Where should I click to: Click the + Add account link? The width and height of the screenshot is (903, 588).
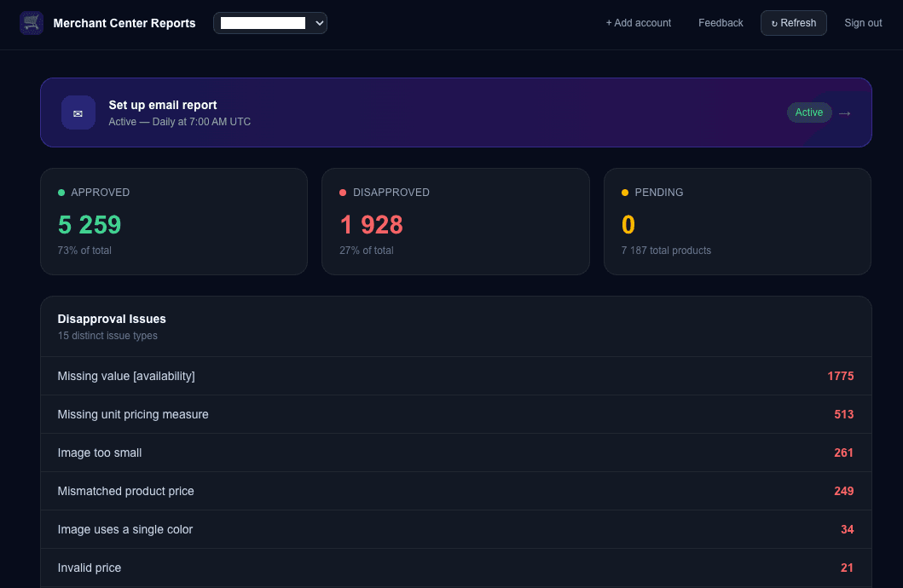(638, 23)
